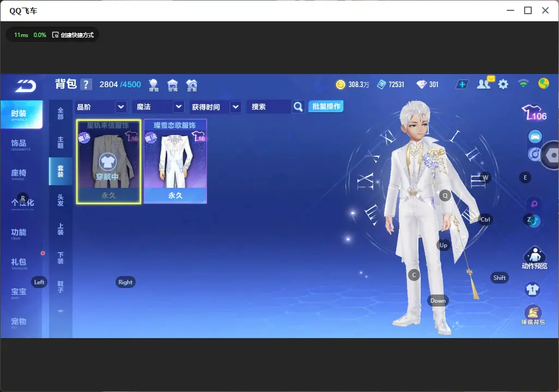Click the purple gender symbol icon
This screenshot has height=392, width=559.
click(x=534, y=204)
